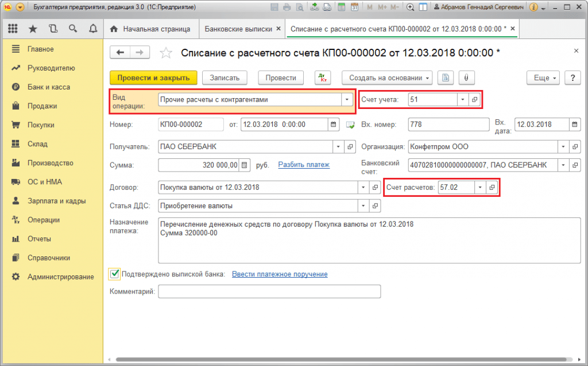Go forward with right arrow button
This screenshot has height=366, width=588.
click(x=140, y=52)
